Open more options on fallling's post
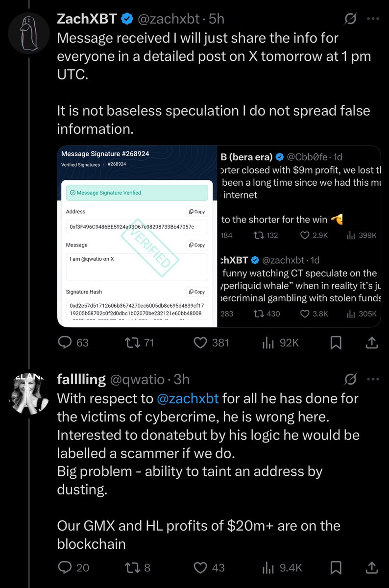 (373, 379)
